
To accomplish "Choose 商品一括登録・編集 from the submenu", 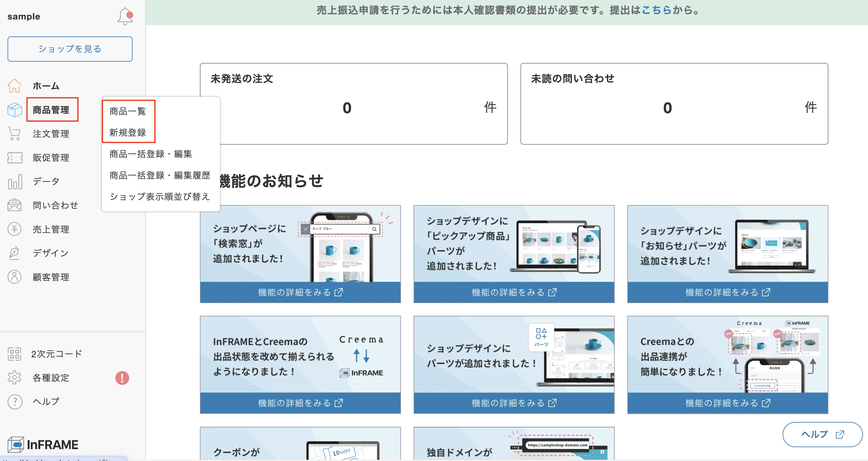I will 151,154.
